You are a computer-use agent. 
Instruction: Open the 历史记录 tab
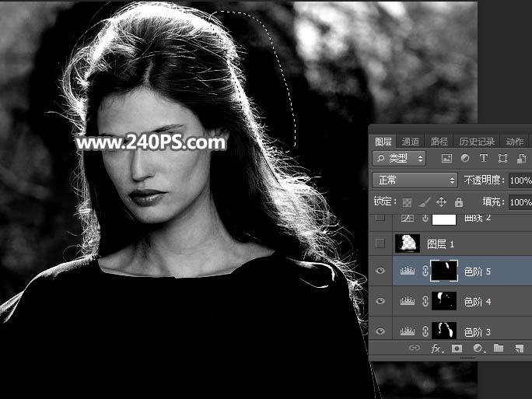(477, 141)
